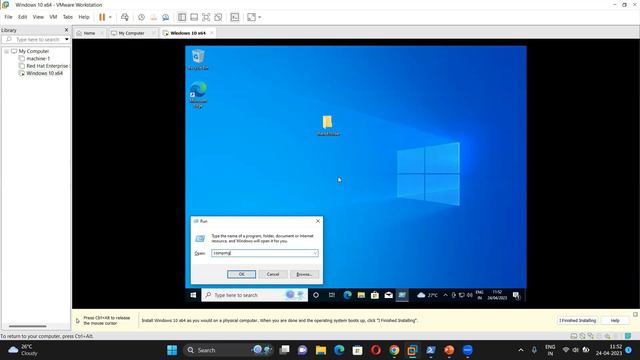Toggle the thumbnail bar toolbar icon
Image resolution: width=640 pixels, height=360 pixels.
tap(194, 17)
